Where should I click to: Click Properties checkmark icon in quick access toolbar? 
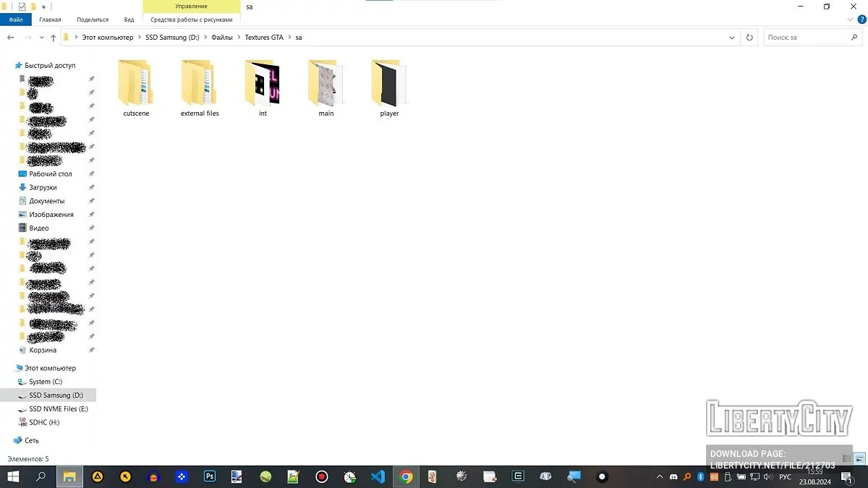[x=22, y=7]
